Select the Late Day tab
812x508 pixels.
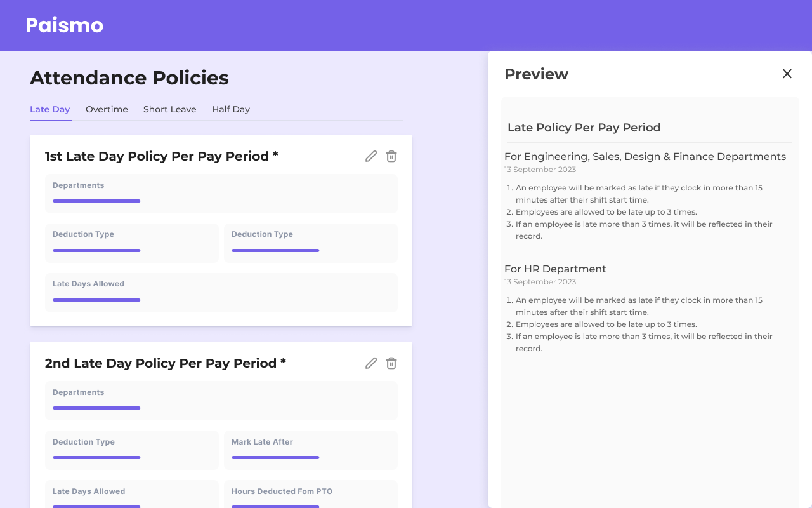click(49, 109)
